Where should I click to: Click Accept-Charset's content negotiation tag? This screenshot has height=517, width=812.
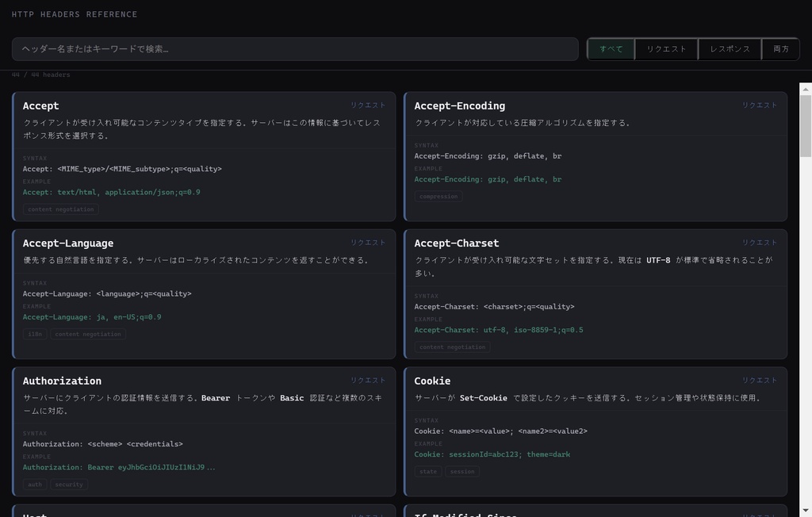[x=452, y=347]
